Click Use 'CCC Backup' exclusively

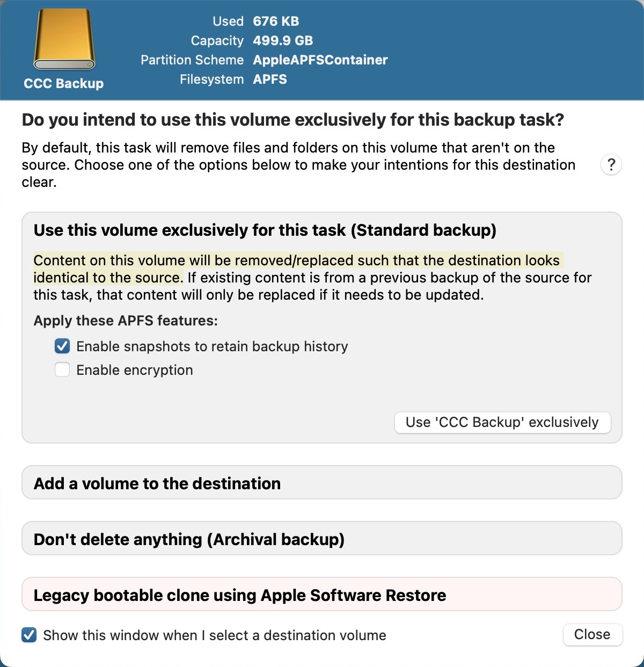point(502,422)
